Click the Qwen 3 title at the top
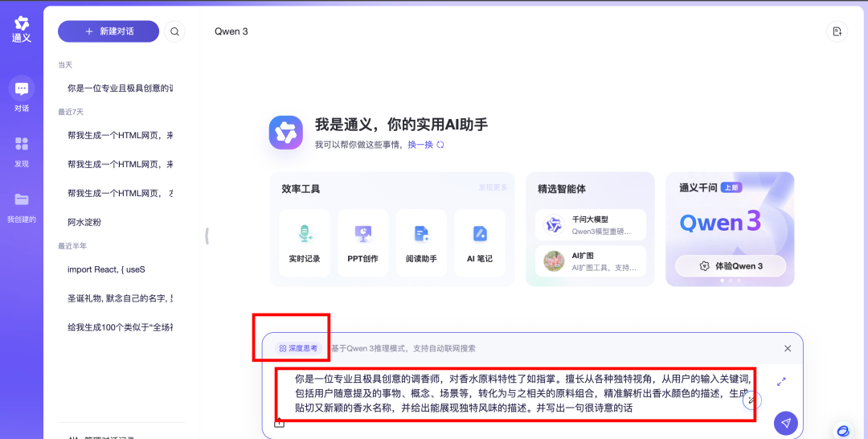 (231, 31)
